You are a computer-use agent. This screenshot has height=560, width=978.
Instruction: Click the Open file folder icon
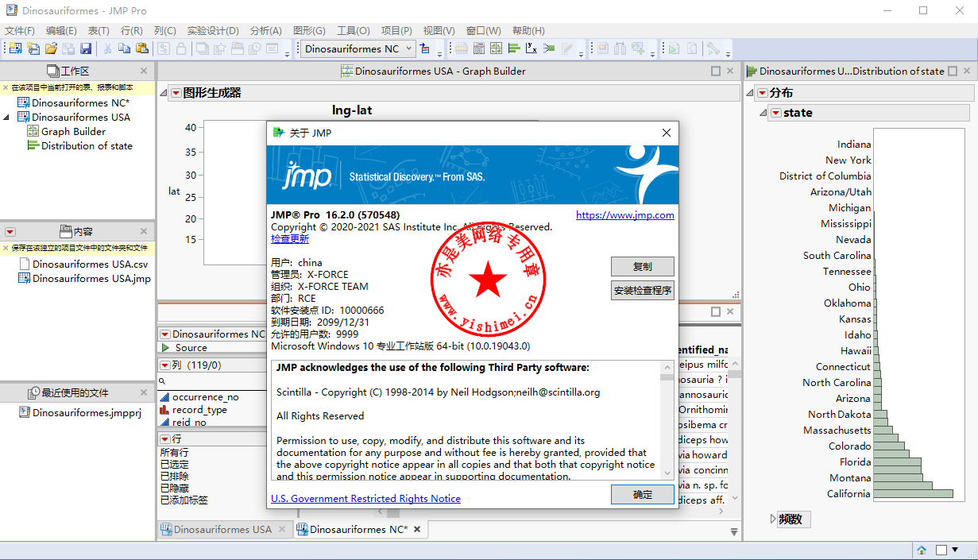pos(51,48)
